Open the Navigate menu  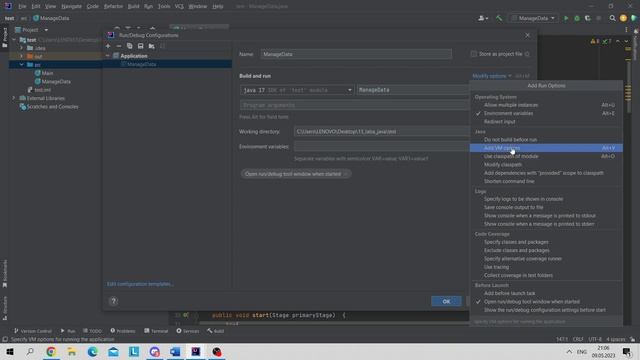pos(71,7)
